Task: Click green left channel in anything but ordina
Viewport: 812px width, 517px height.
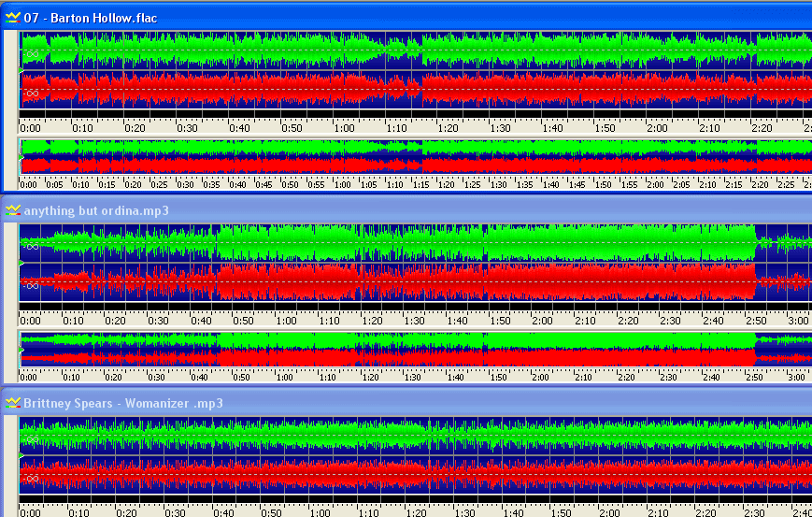Action: click(x=416, y=243)
